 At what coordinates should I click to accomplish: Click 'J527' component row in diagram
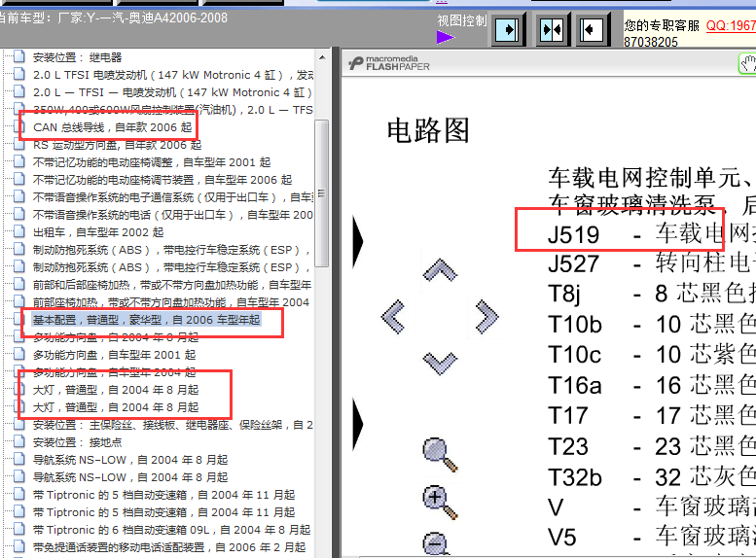651,263
